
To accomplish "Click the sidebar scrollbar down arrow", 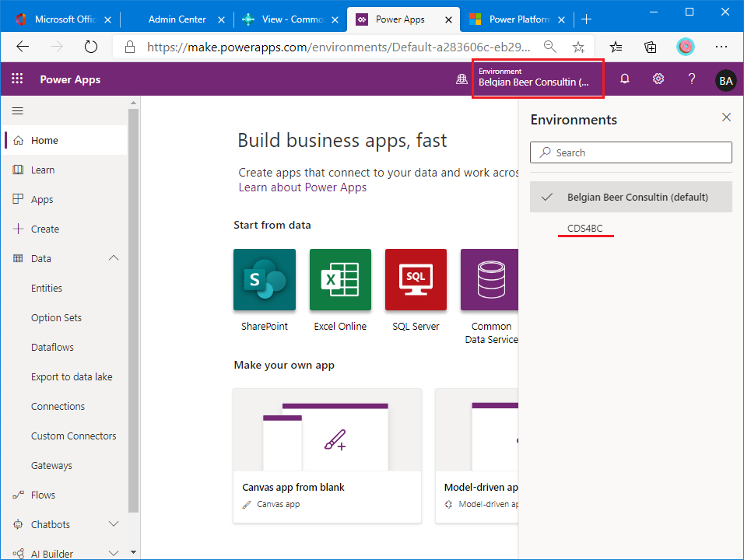I will [x=133, y=552].
